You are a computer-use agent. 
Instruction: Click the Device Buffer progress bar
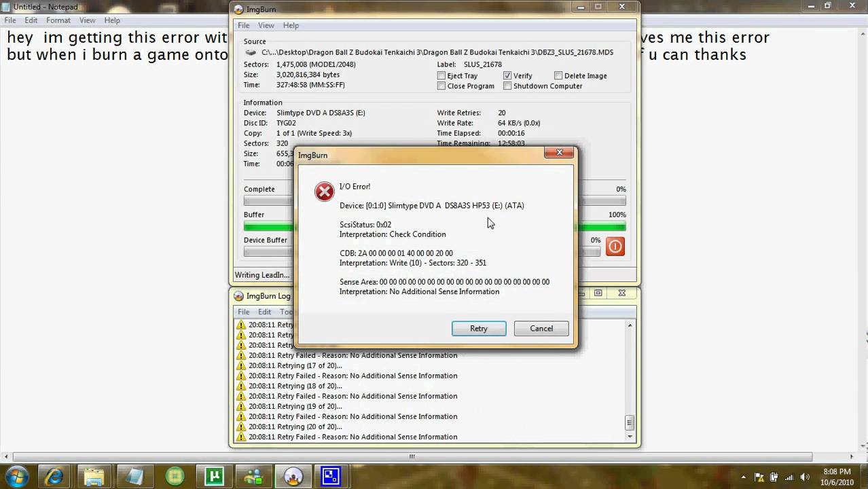[x=422, y=252]
